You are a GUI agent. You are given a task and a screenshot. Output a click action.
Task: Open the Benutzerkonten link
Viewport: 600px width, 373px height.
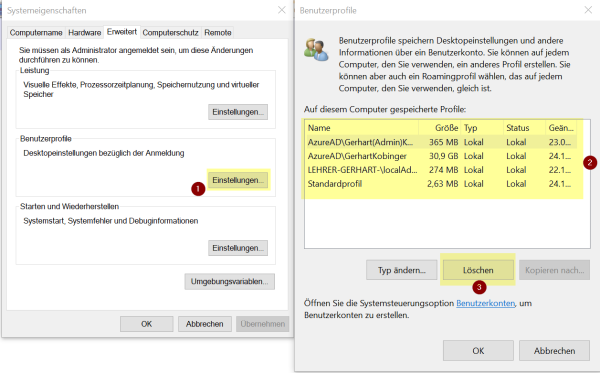pos(486,303)
